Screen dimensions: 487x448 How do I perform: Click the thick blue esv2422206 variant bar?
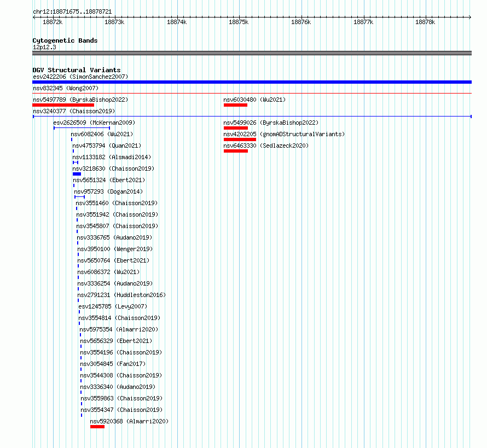252,82
